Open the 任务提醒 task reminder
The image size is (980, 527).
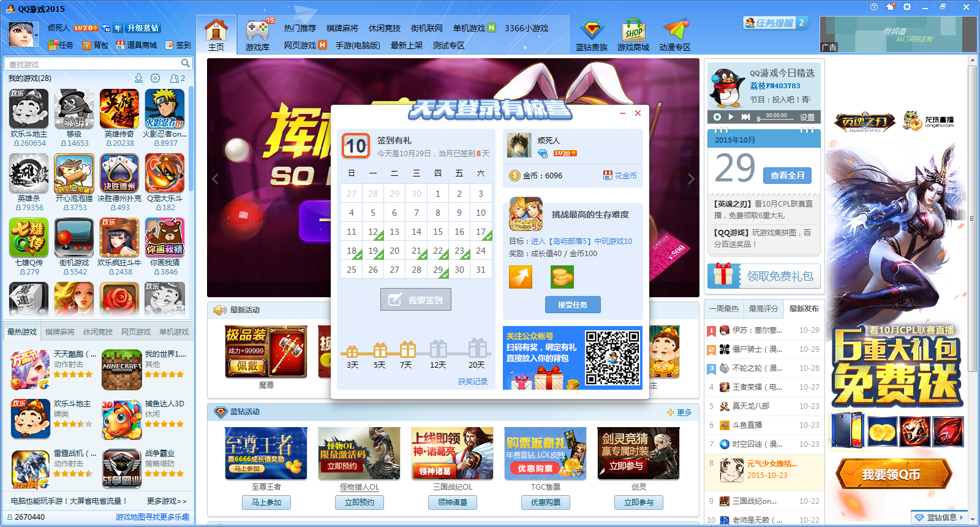(775, 23)
